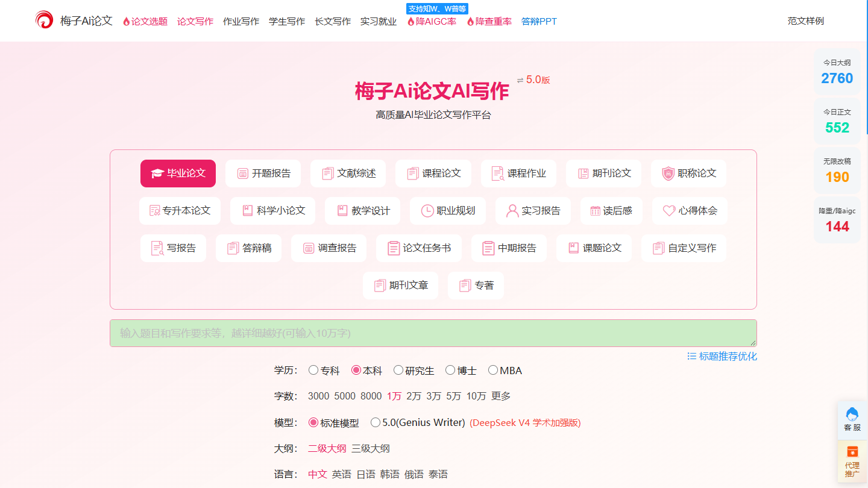
Task: Select the 心得体会 heart option
Action: pyautogui.click(x=690, y=211)
